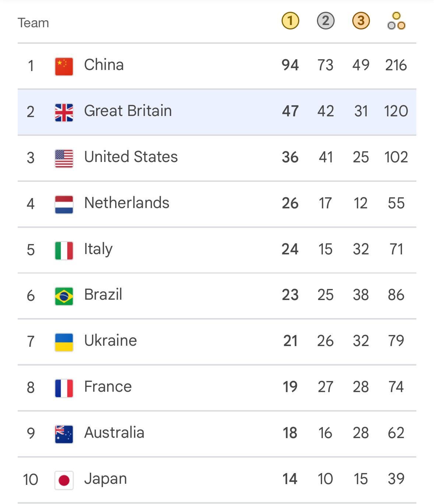
Task: Open the Italy team link
Action: tap(98, 249)
